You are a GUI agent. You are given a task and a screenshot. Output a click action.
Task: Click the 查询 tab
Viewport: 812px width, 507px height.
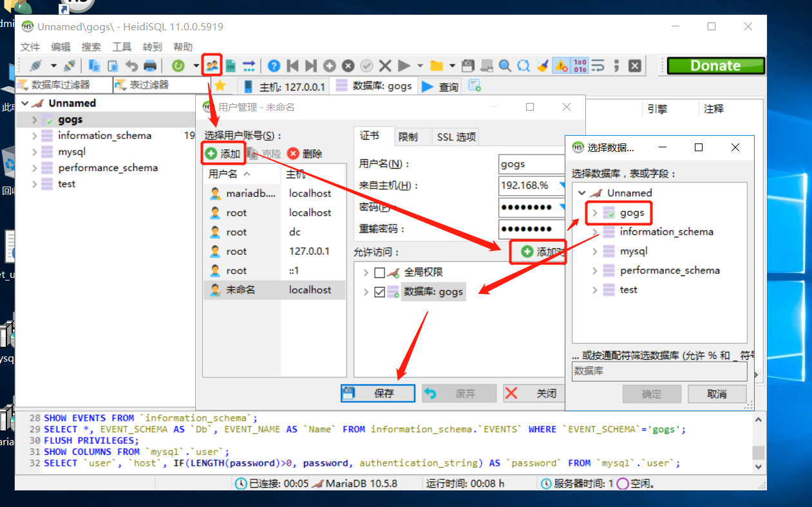(x=440, y=86)
